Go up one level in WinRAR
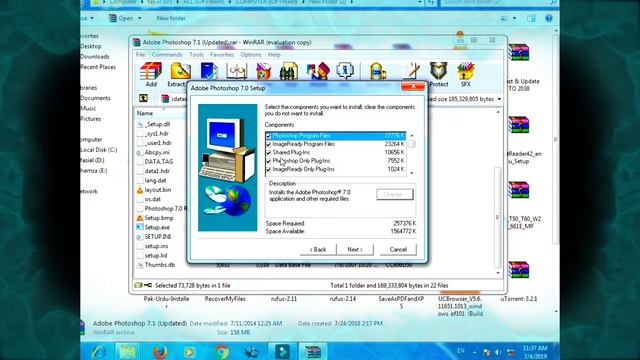Viewport: 640px width, 360px height. point(143,98)
